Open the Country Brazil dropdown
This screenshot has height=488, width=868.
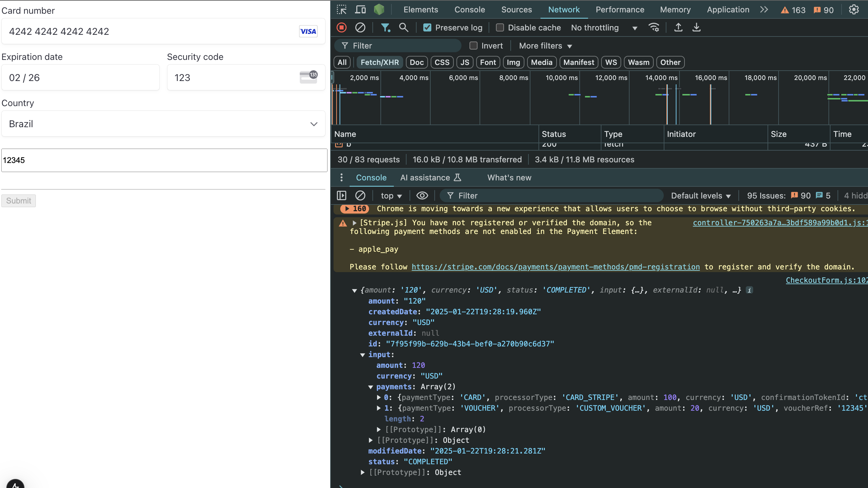tap(163, 124)
